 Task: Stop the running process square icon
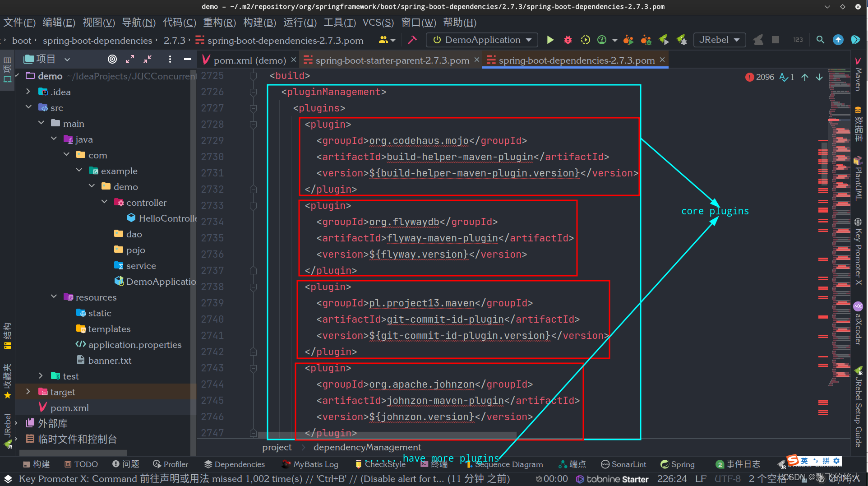point(776,40)
